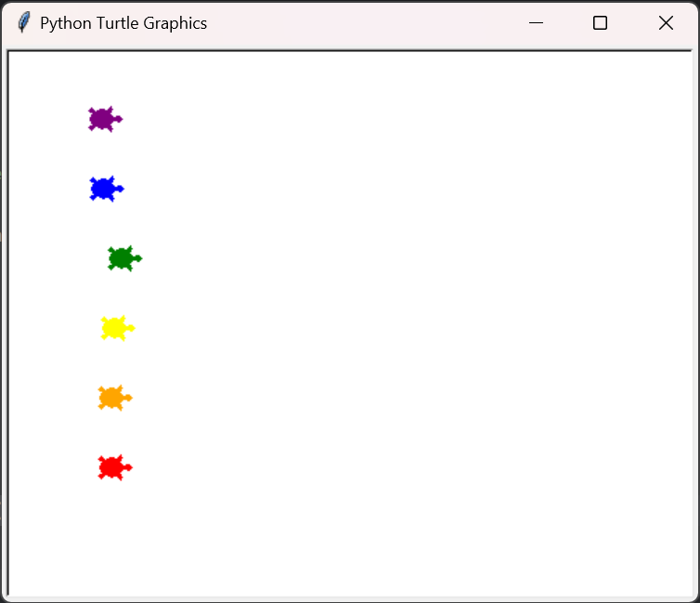The width and height of the screenshot is (700, 603).
Task: Close the Python Turtle Graphics window
Action: point(666,23)
